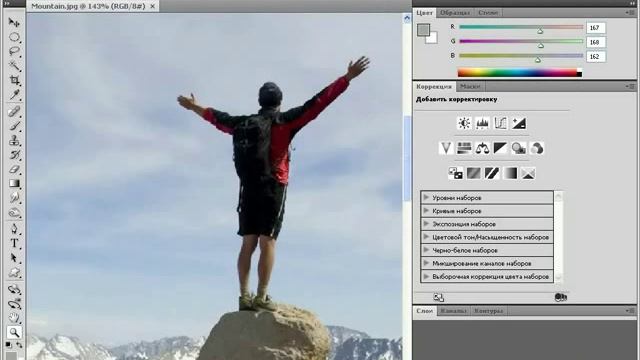Select the Zoom magnifier tool
The width and height of the screenshot is (640, 360).
tap(14, 332)
